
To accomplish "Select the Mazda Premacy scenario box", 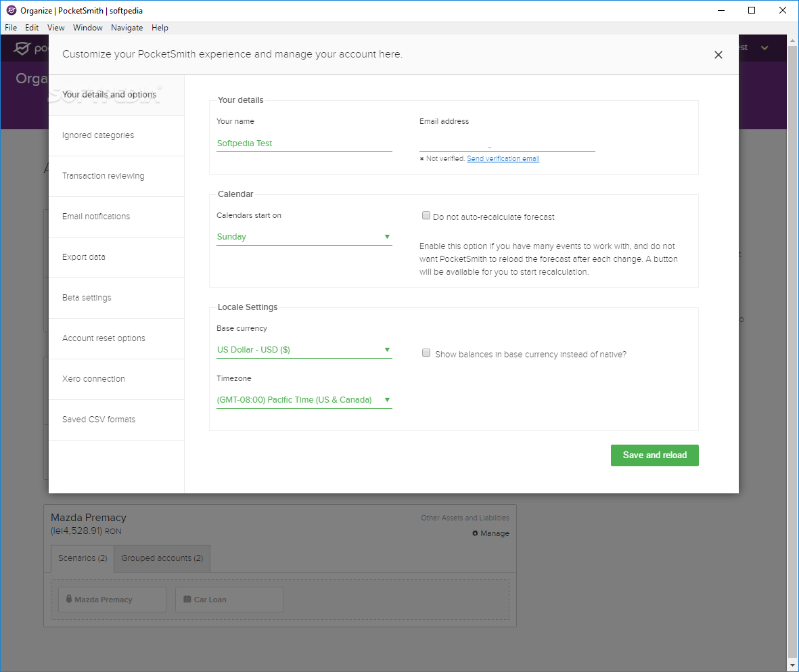I will coord(112,600).
